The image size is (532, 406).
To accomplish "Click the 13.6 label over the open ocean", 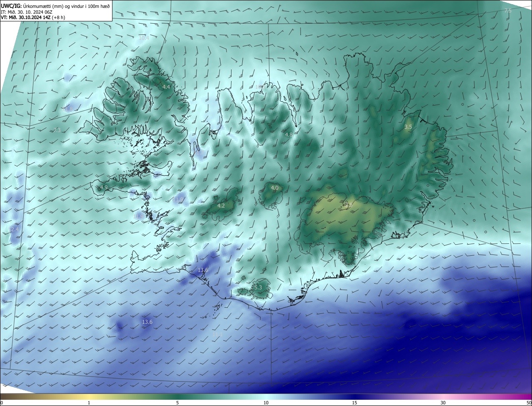I will (x=148, y=322).
